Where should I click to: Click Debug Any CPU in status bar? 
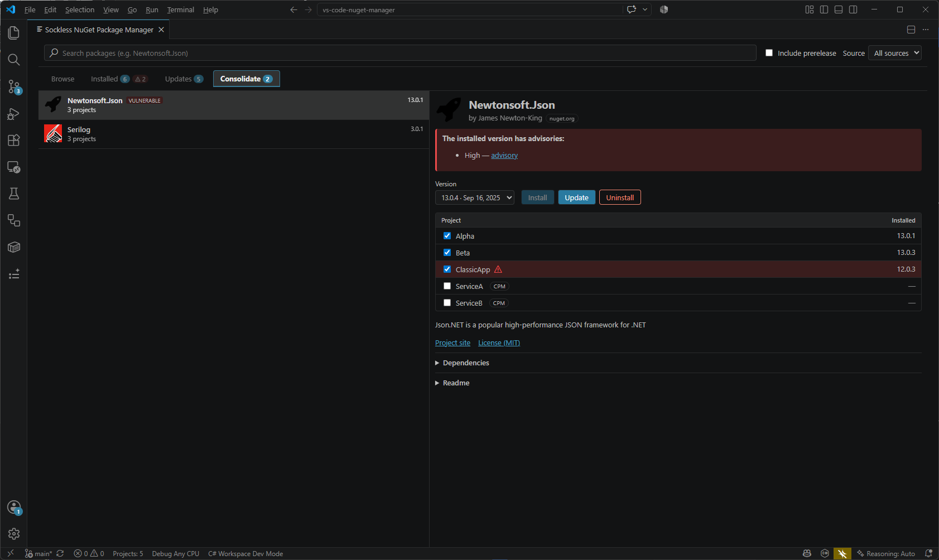pyautogui.click(x=175, y=554)
